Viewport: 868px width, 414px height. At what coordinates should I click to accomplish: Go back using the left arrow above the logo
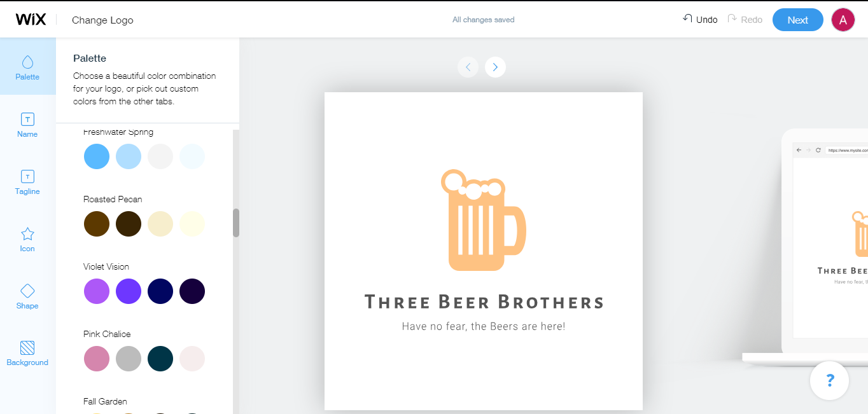coord(468,67)
